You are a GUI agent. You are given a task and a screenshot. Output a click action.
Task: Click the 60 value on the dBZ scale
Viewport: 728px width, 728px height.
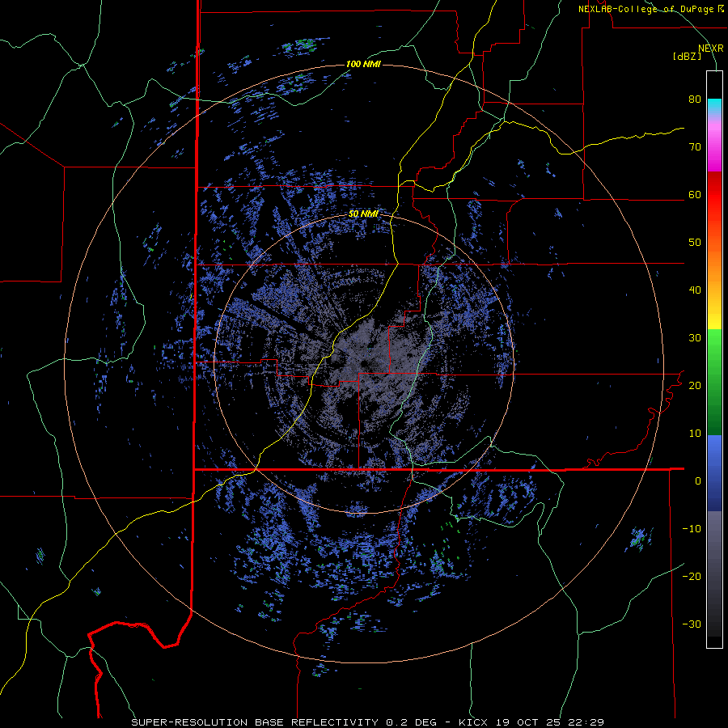(x=695, y=195)
